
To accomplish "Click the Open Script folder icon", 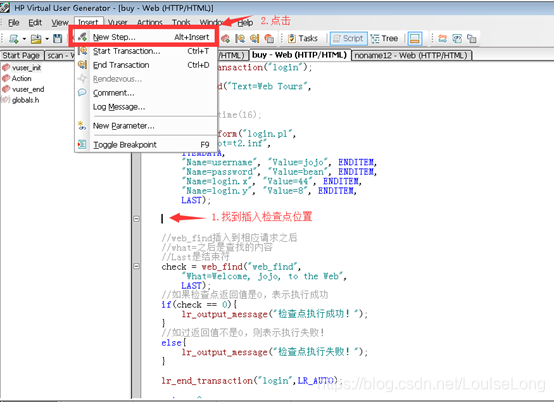I will click(36, 39).
